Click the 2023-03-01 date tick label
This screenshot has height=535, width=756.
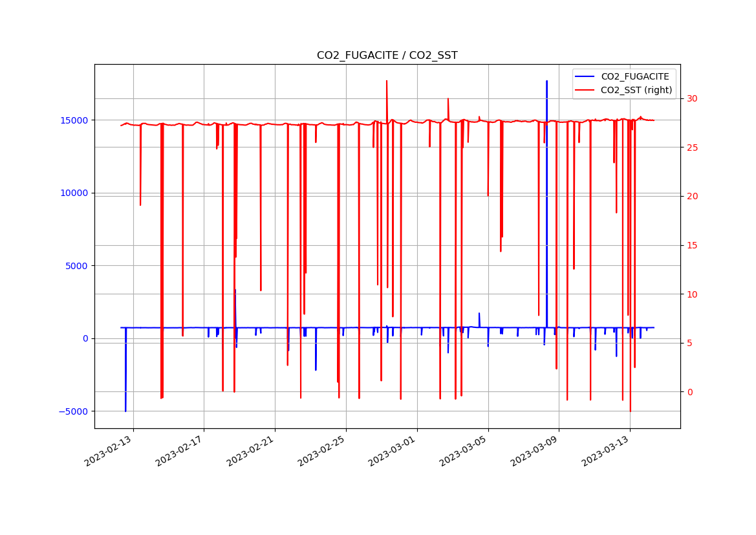(393, 450)
